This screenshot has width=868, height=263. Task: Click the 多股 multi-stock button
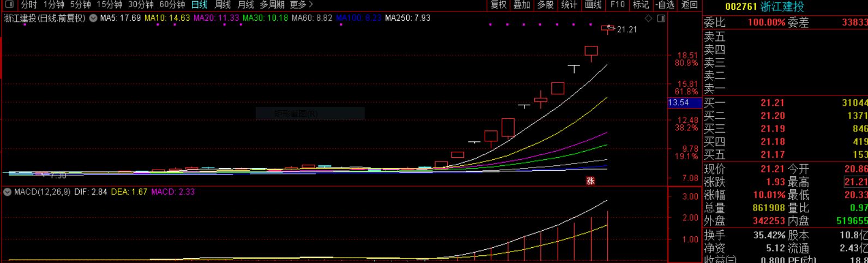[545, 5]
